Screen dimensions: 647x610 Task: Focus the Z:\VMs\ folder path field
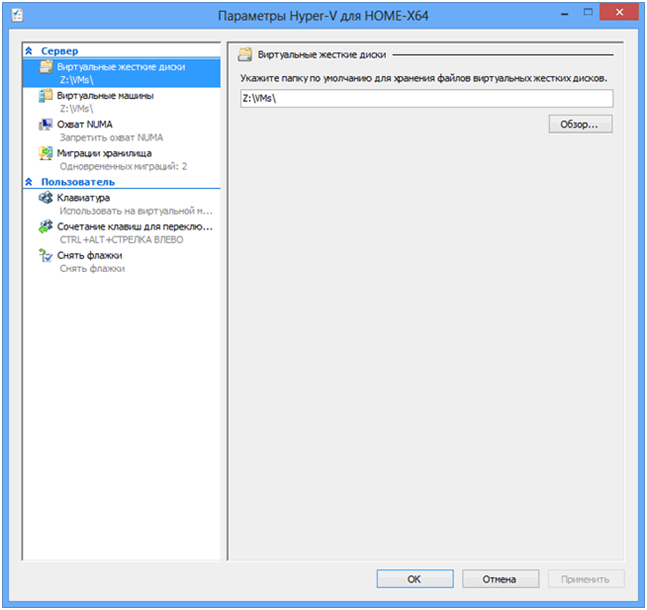tap(426, 99)
